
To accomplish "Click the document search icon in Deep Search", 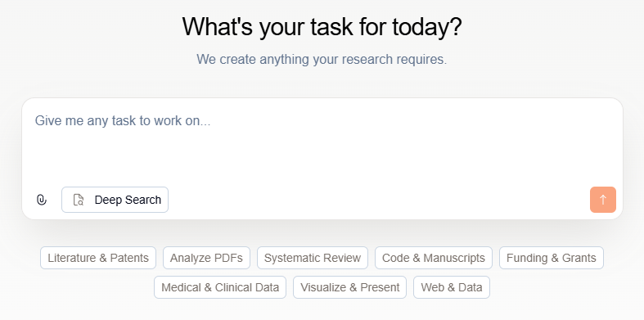I will point(79,200).
